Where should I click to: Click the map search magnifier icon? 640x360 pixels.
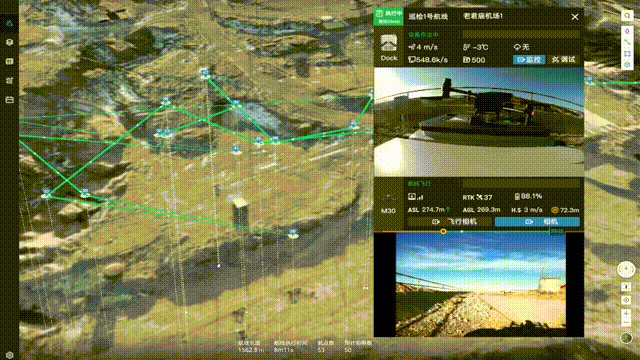click(627, 16)
